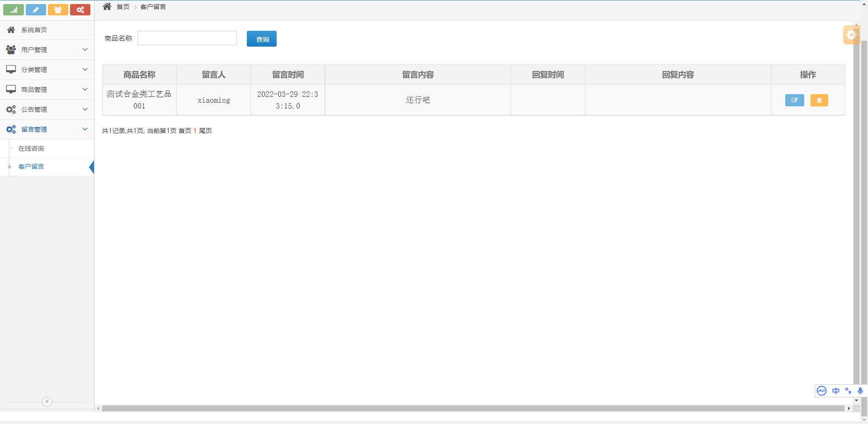Image resolution: width=868 pixels, height=424 pixels.
Task: Open 分类管理 menu label
Action: coord(34,70)
